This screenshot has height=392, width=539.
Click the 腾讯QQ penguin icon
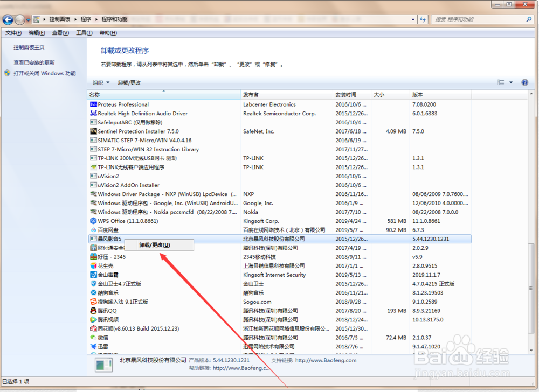[x=93, y=311]
